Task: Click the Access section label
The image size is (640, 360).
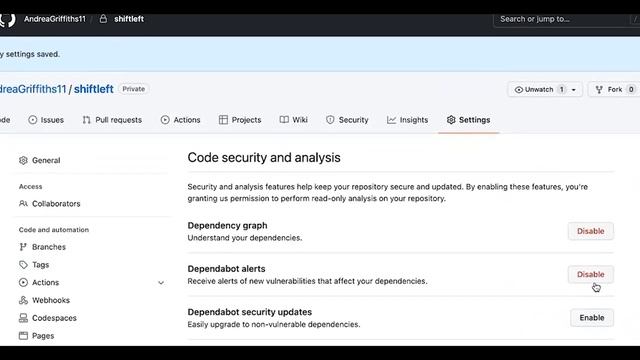Action: tap(30, 187)
